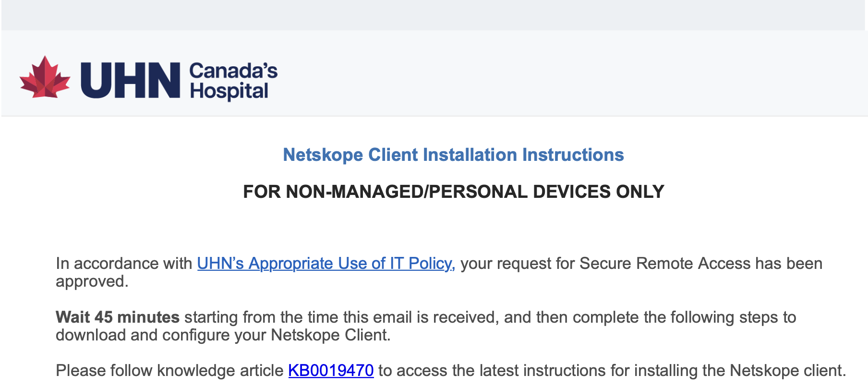Click the "Canada's Hospital" tagline text
This screenshot has width=868, height=388.
click(233, 81)
